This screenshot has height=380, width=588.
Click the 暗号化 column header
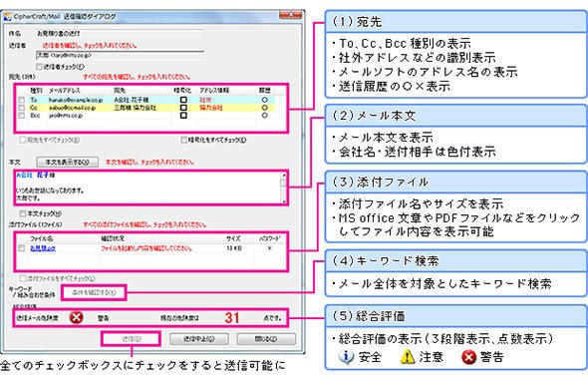point(182,91)
